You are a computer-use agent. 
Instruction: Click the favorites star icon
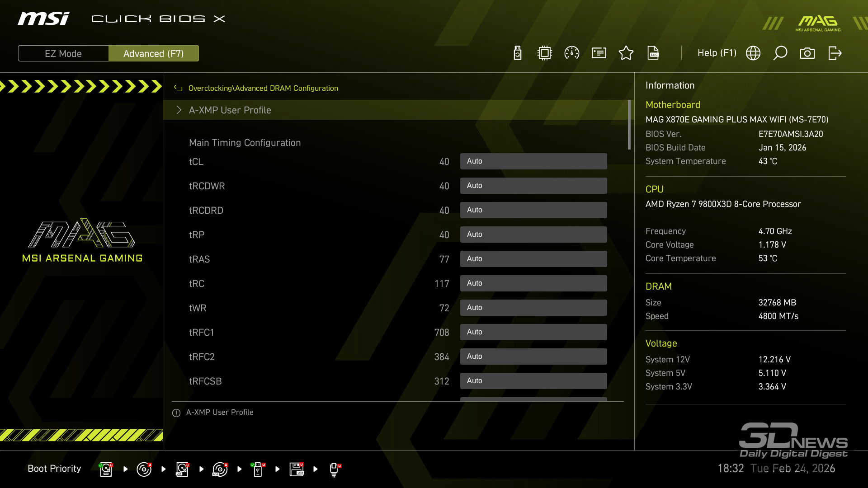(x=626, y=53)
